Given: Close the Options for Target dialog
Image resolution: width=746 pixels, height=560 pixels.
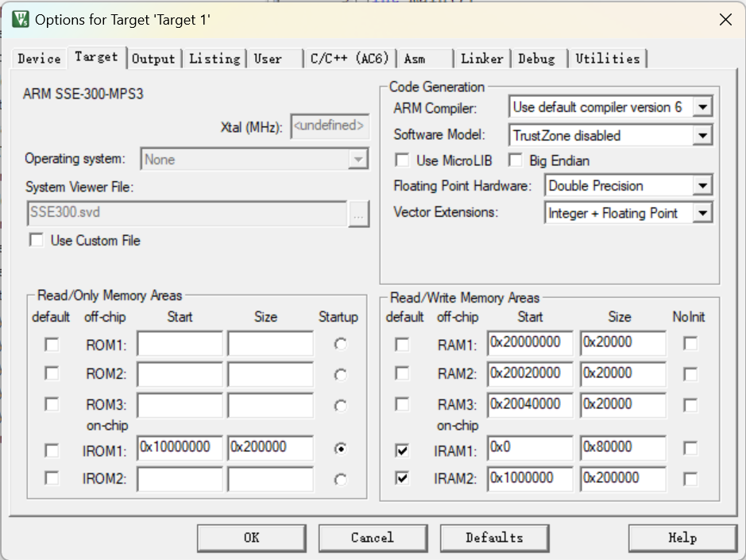Looking at the screenshot, I should [x=725, y=20].
